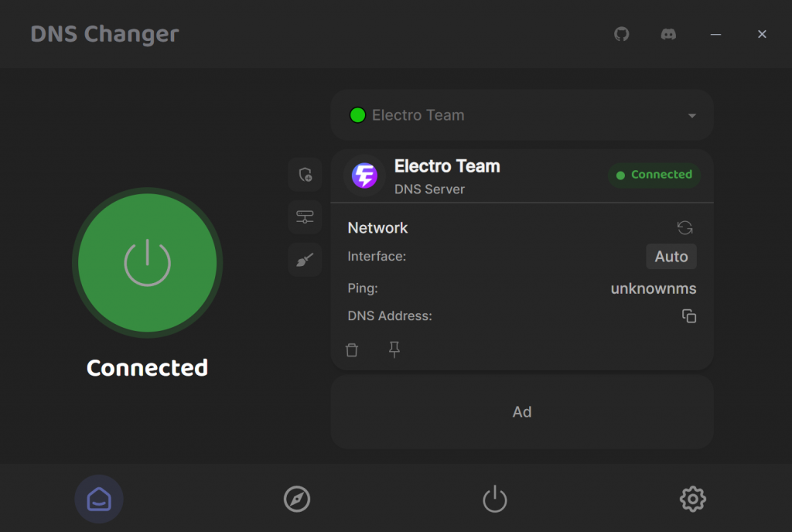Click the DNS Server subtitle
Screen dimensions: 792x532
coord(430,189)
